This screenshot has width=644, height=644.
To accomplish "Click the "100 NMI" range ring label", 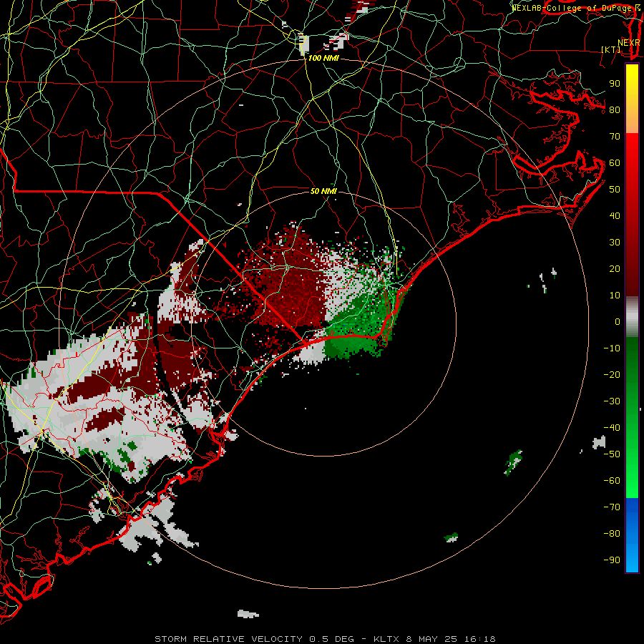I will coord(323,59).
